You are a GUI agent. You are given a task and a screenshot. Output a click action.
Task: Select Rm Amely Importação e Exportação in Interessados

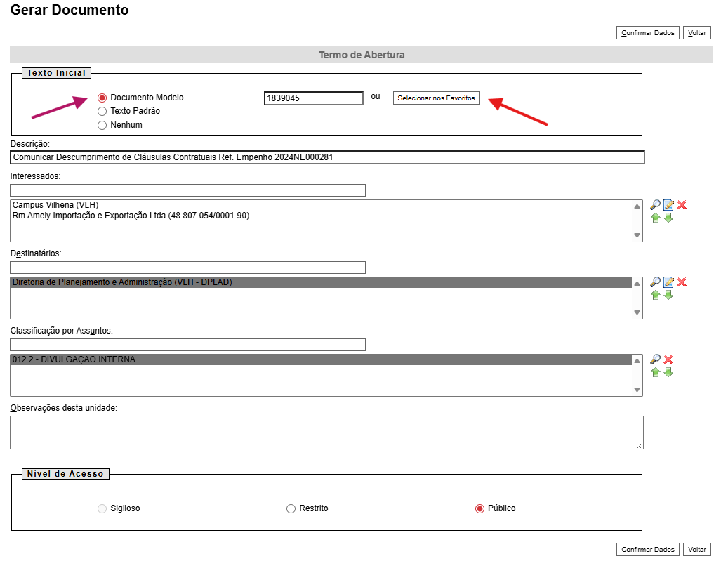click(131, 216)
